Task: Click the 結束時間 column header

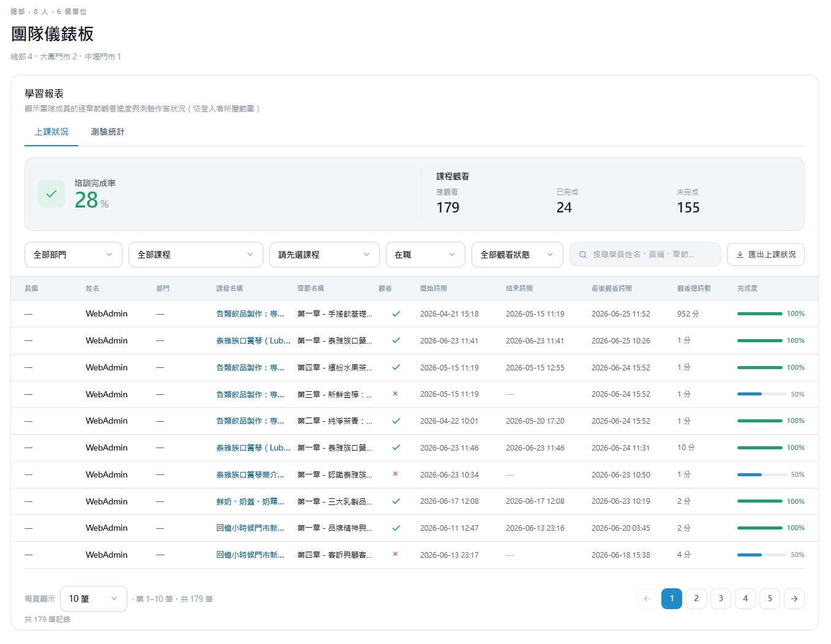Action: [519, 288]
